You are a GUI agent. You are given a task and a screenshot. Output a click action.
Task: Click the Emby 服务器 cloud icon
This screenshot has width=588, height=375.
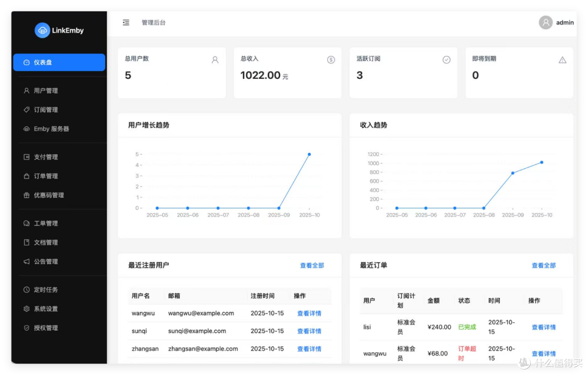(x=26, y=128)
